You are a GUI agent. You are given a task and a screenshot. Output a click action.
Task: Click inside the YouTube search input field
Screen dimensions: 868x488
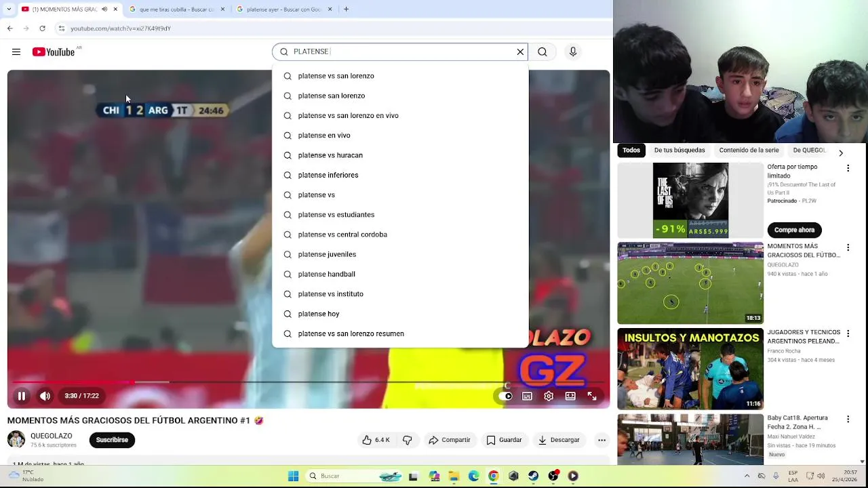coord(400,52)
